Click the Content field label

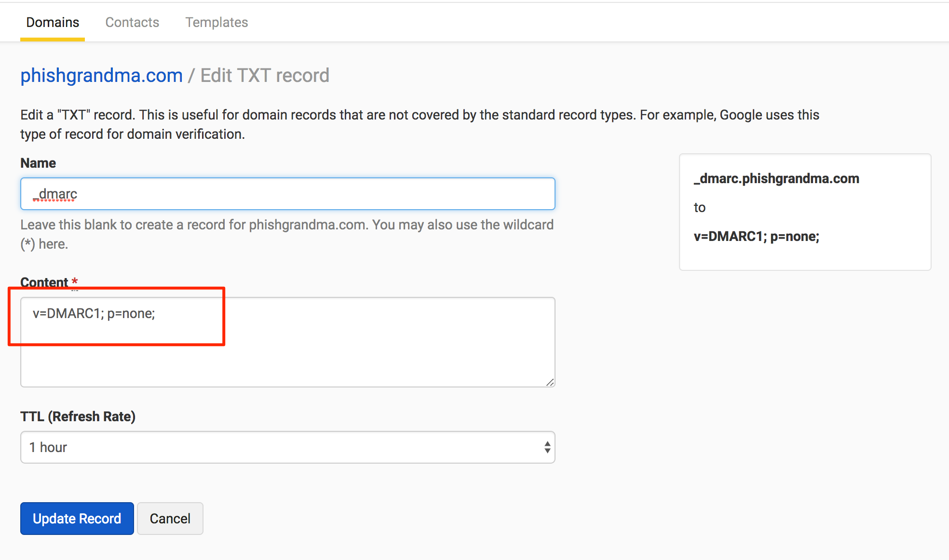pos(44,282)
